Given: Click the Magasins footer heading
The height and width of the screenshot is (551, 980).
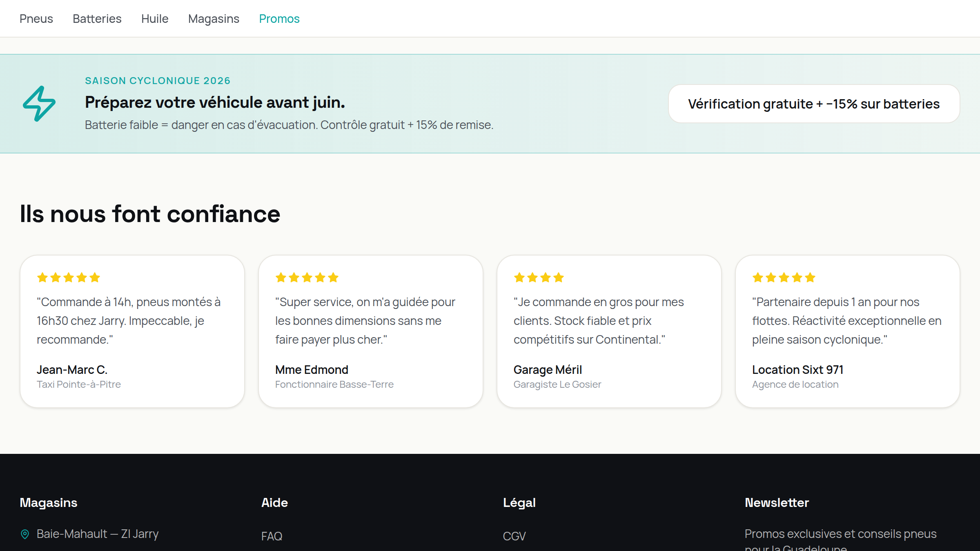Looking at the screenshot, I should [49, 503].
